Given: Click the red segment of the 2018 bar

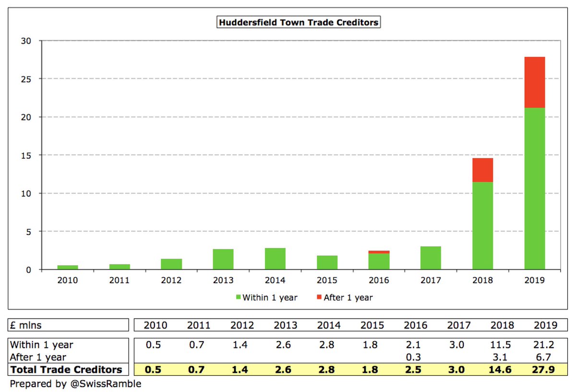Looking at the screenshot, I should pos(482,170).
